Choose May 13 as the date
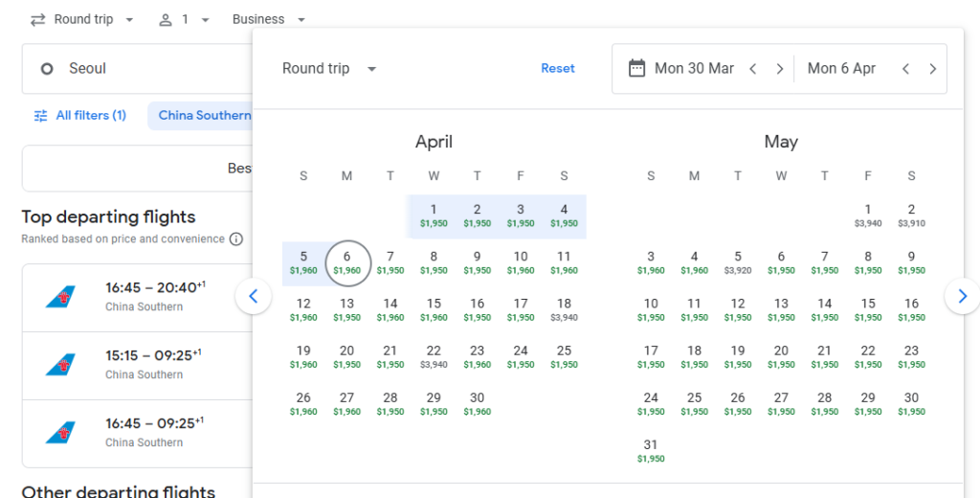 (781, 309)
